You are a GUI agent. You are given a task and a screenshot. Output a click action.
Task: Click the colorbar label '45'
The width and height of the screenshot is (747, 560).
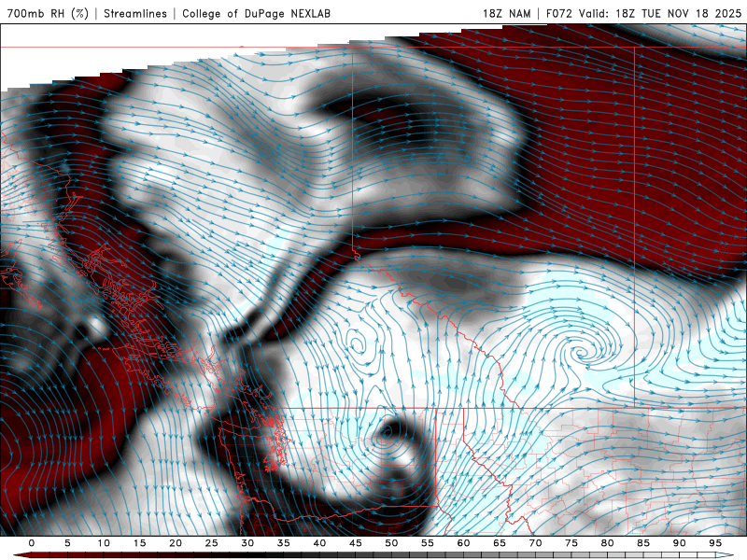click(x=356, y=543)
